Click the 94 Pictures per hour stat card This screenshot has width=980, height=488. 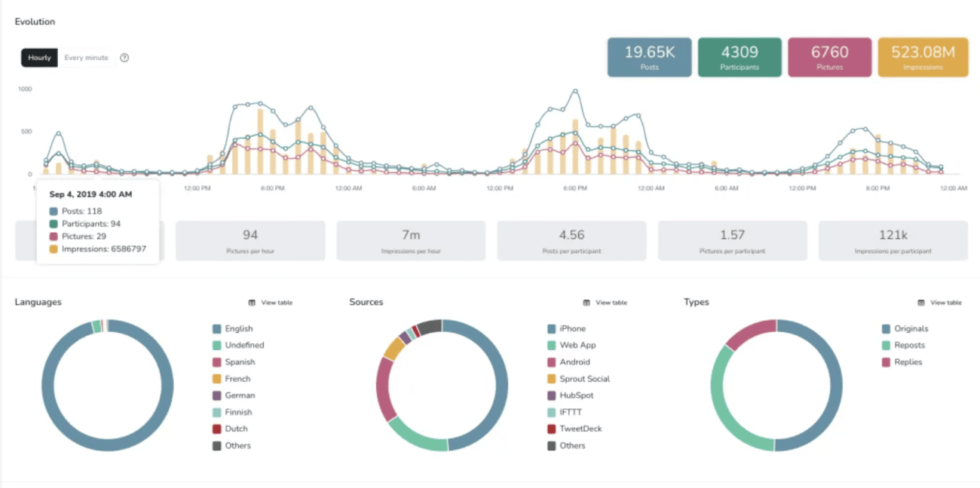point(250,241)
